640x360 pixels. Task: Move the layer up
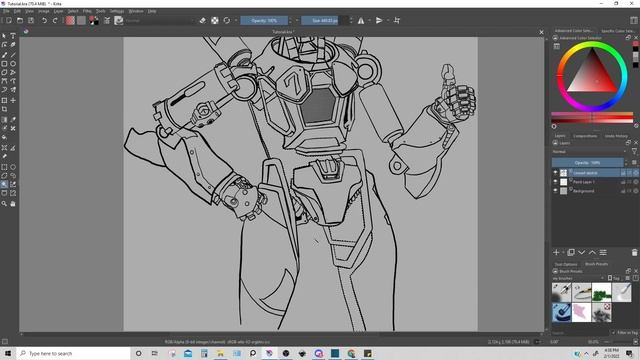tap(592, 253)
